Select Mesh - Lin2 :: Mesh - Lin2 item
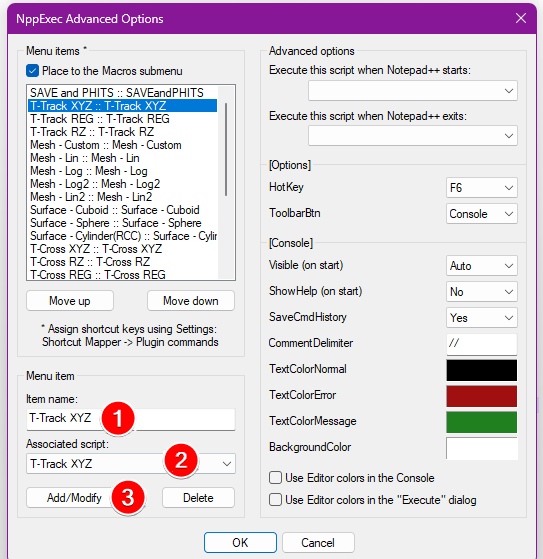 pyautogui.click(x=122, y=197)
